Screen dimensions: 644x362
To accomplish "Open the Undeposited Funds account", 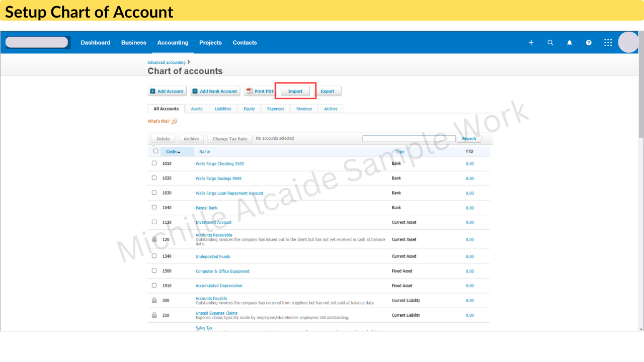I will (x=213, y=256).
